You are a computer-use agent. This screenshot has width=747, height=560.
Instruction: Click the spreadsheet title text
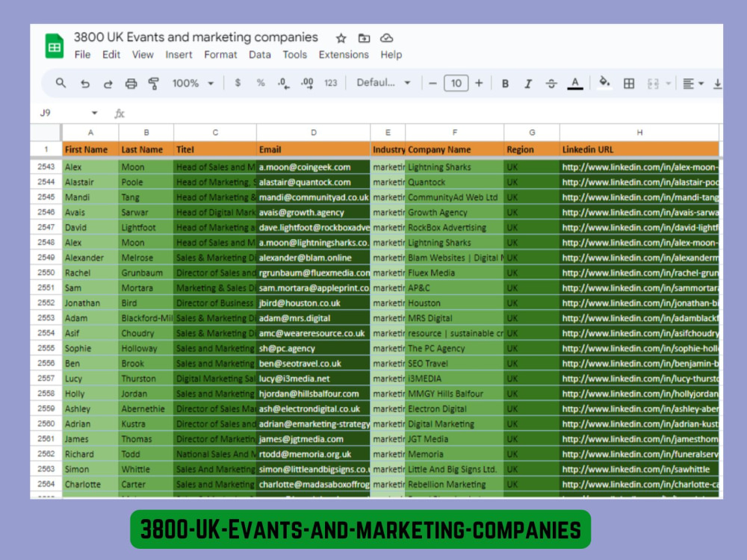(196, 37)
